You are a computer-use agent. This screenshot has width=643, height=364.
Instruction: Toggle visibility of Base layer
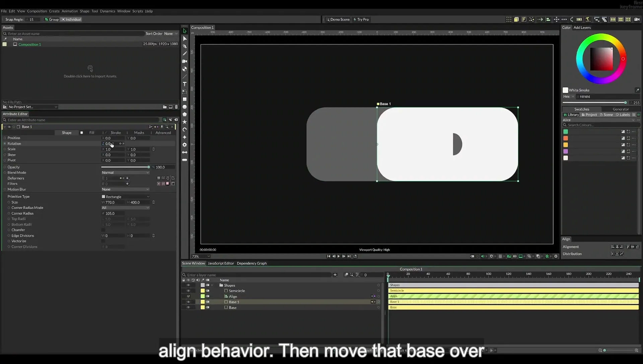[x=188, y=308]
